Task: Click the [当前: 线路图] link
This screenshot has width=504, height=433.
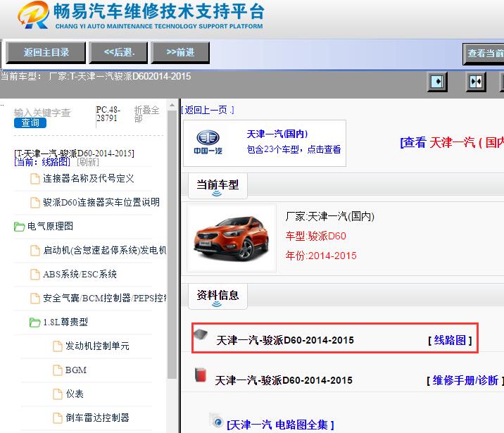Action: 42,162
